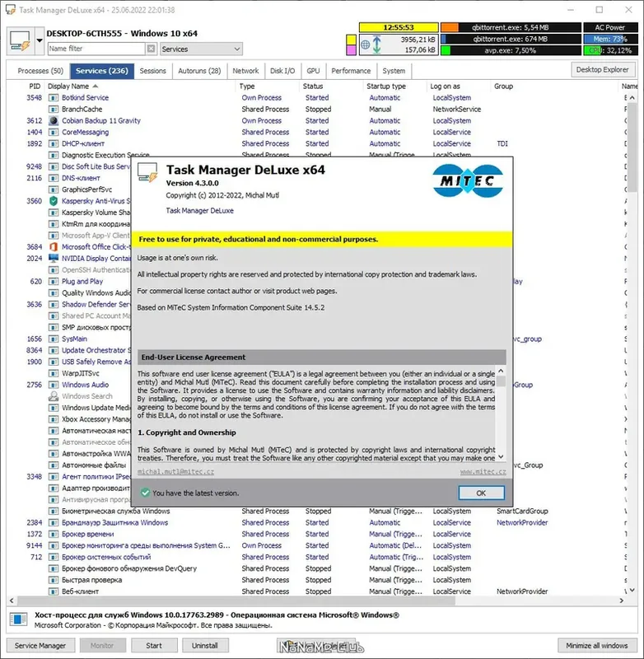Click the BranchCache service icon
644x659 pixels.
tap(54, 110)
